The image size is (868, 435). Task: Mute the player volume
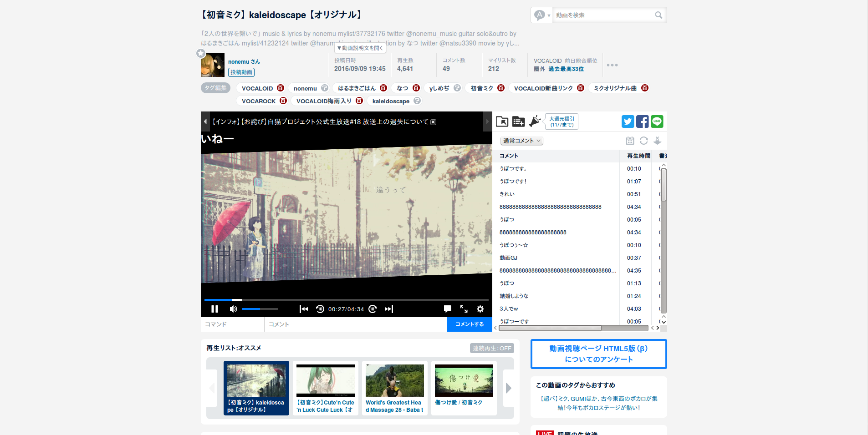(x=233, y=309)
